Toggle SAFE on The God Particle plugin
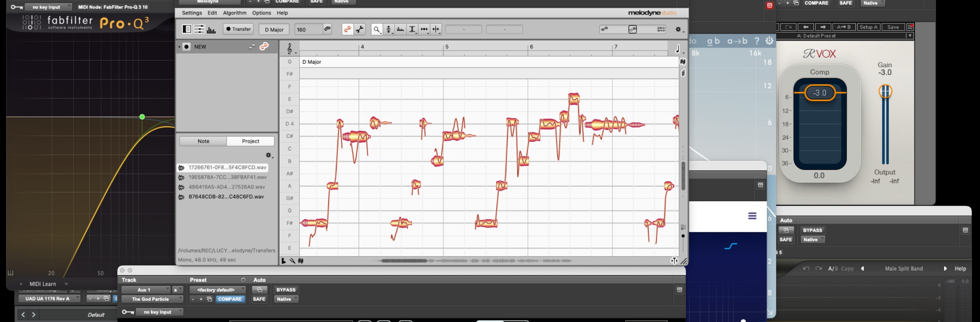Screen dimensions: 980x322 pyautogui.click(x=259, y=299)
